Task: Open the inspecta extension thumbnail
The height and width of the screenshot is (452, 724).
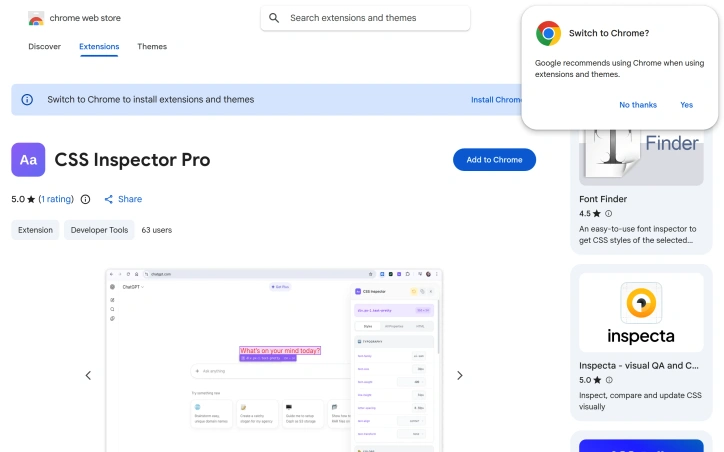Action: [x=641, y=312]
